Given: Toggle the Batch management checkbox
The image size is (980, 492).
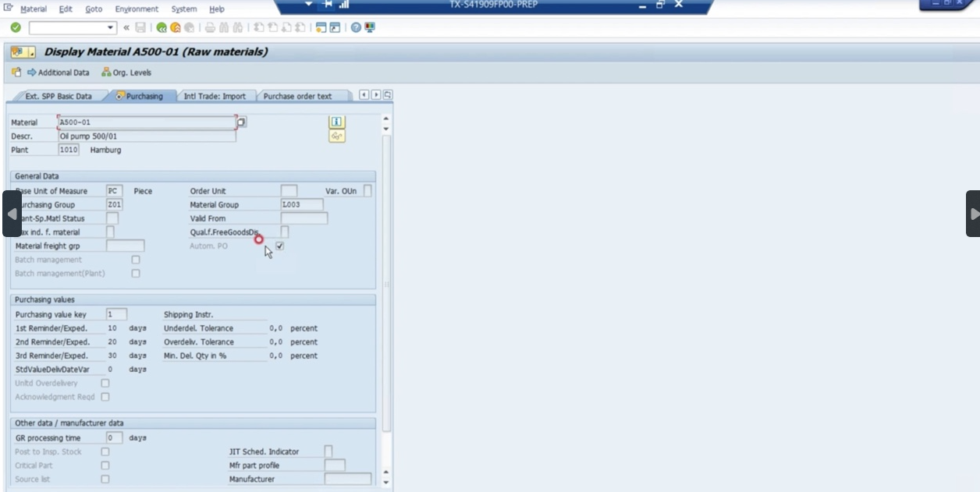Looking at the screenshot, I should 136,260.
